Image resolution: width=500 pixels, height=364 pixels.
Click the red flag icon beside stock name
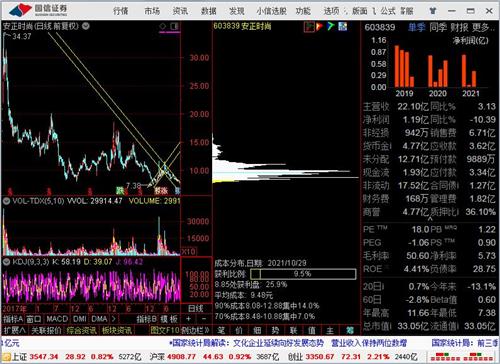pos(319,26)
